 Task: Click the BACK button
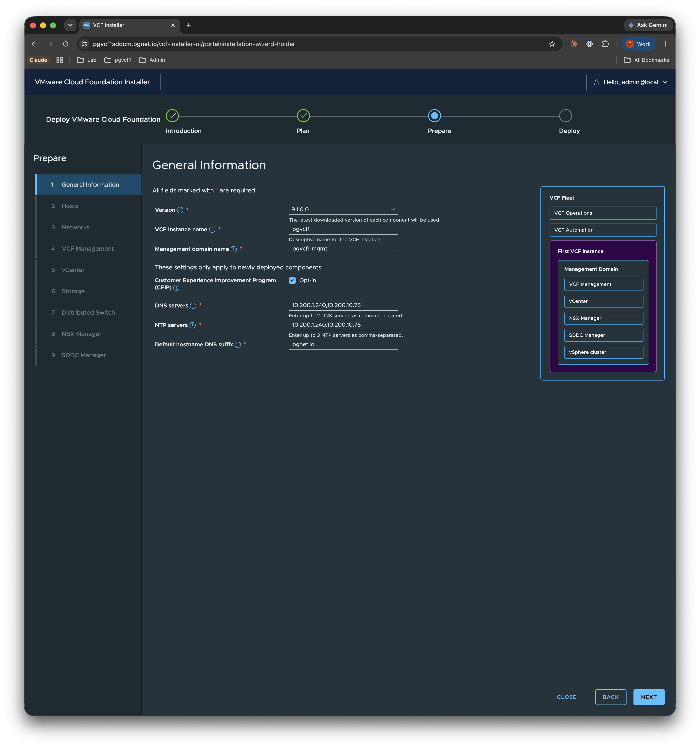tap(610, 697)
